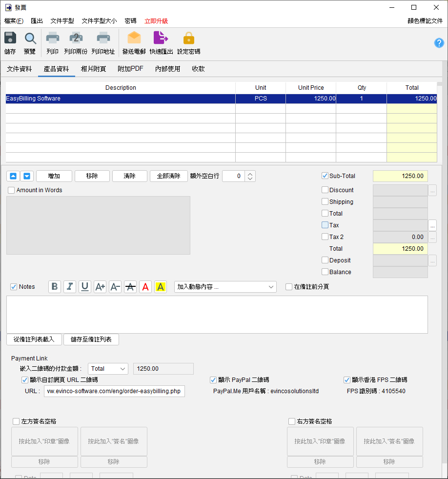Set red font color A

pyautogui.click(x=145, y=286)
